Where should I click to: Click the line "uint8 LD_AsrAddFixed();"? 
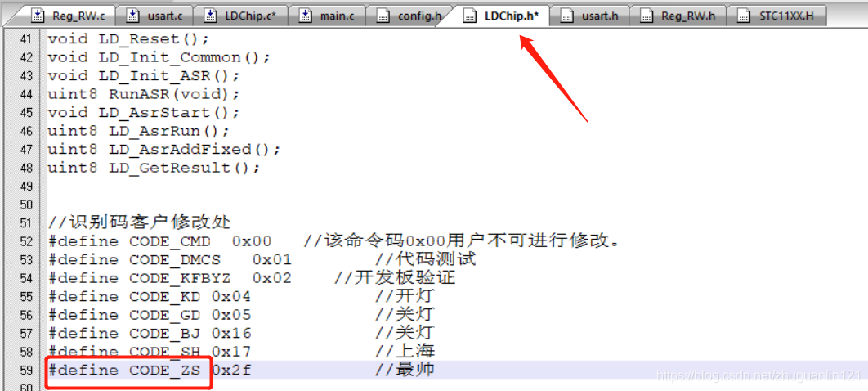(164, 149)
